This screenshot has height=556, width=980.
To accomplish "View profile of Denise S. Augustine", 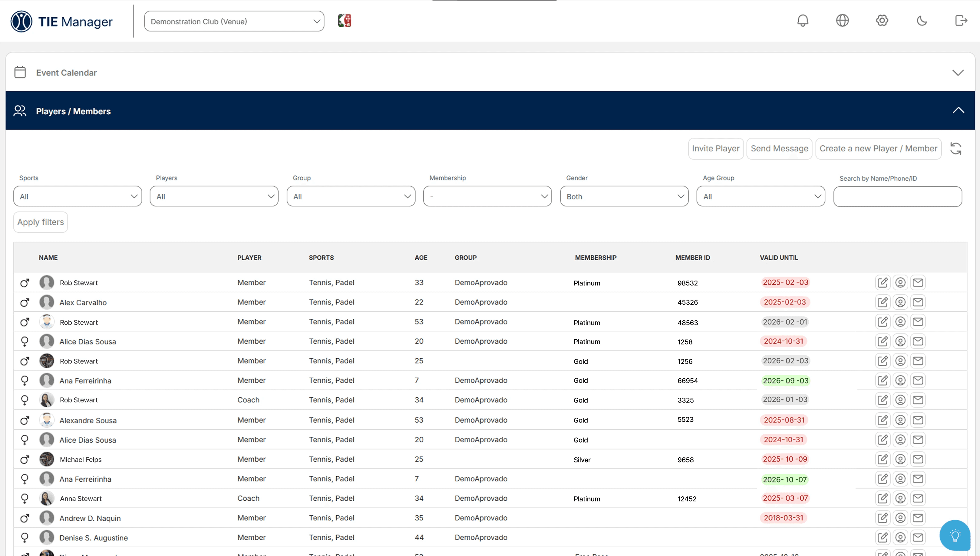I will [x=900, y=538].
